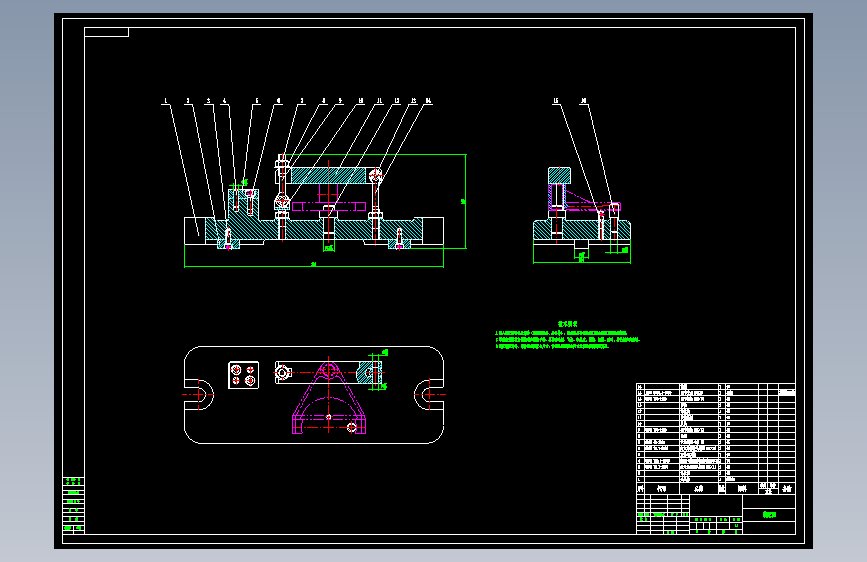Viewport: 867px width, 562px height.
Task: Pick the square four-screw block in plan view
Action: [x=243, y=375]
